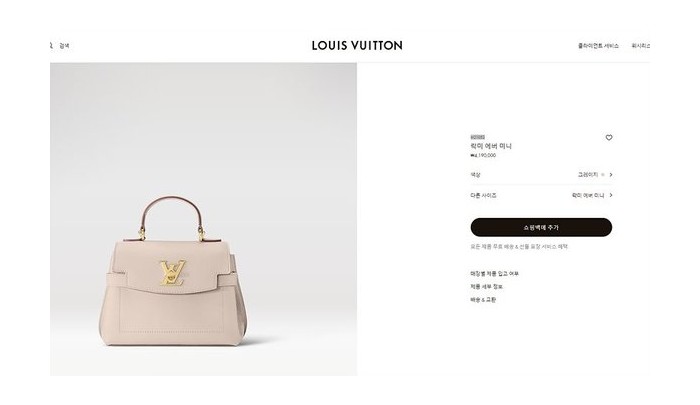Open the 배송 & 교환 link
Image resolution: width=700 pixels, height=405 pixels.
tap(483, 300)
